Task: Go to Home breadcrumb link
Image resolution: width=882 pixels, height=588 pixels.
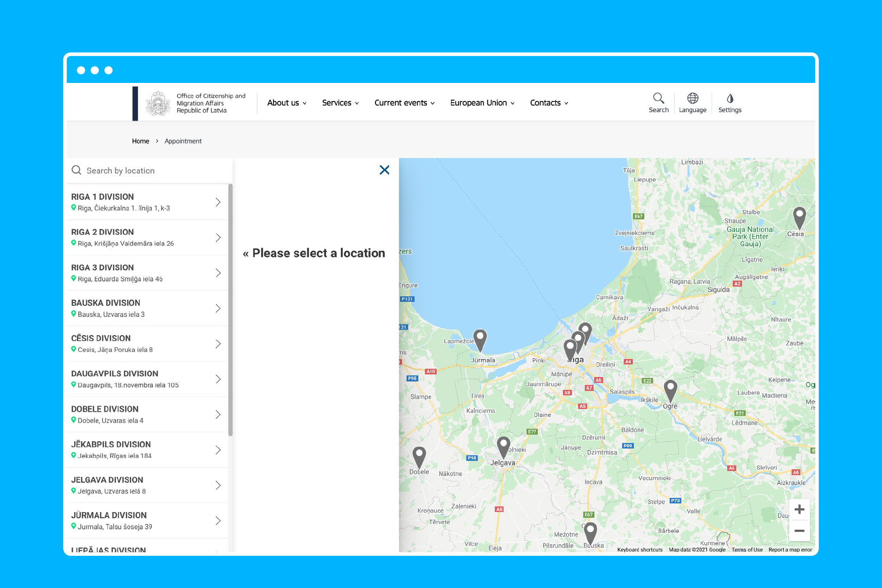Action: pyautogui.click(x=140, y=141)
